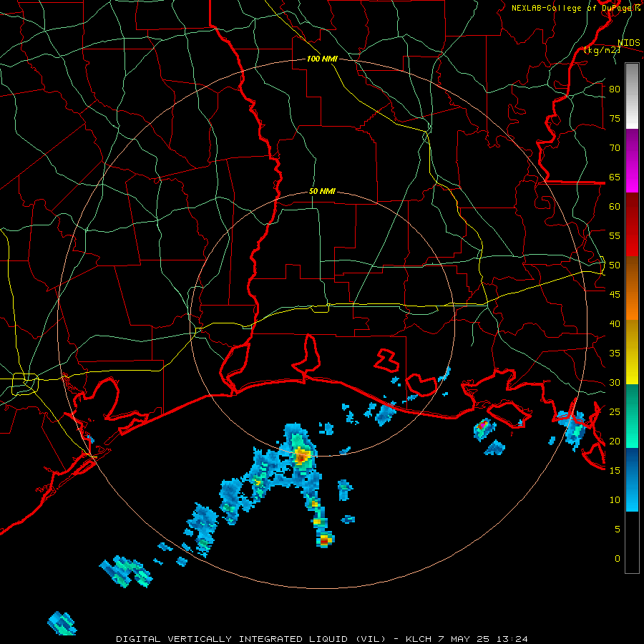The width and height of the screenshot is (644, 644).
Task: Pick the green band of the VIL legend
Action: 632,416
